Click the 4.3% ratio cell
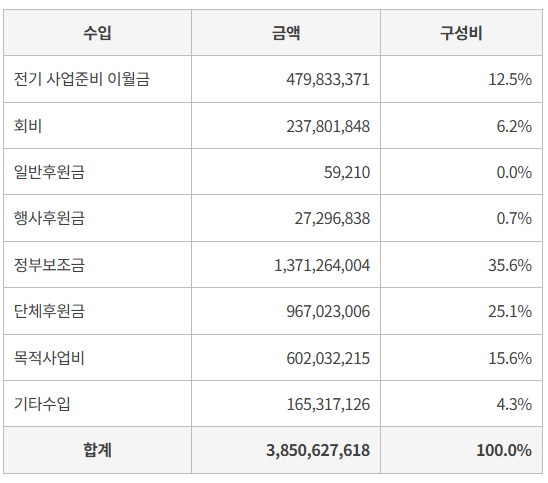The height and width of the screenshot is (483, 548). (x=514, y=404)
